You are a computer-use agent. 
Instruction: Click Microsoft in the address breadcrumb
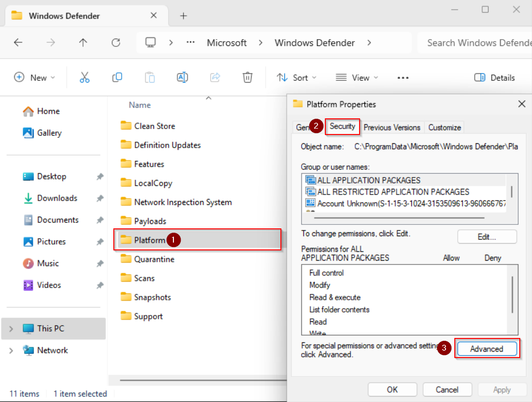pos(227,43)
